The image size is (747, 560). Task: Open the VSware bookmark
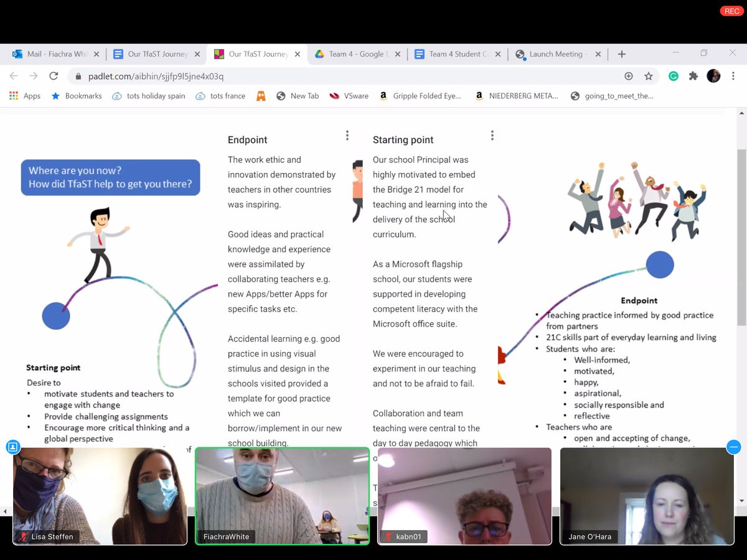point(349,96)
